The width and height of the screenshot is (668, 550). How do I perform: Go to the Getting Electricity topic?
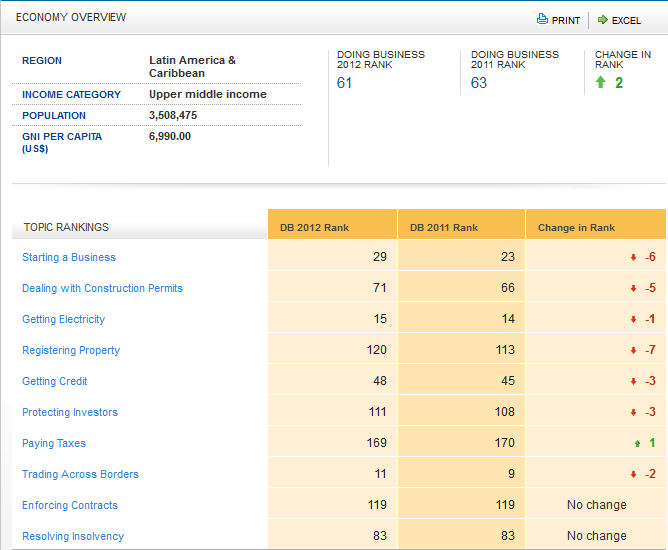point(63,319)
